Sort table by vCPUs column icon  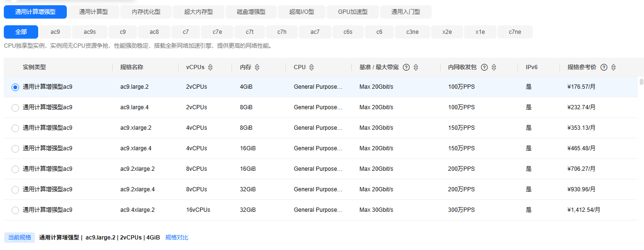pyautogui.click(x=210, y=67)
